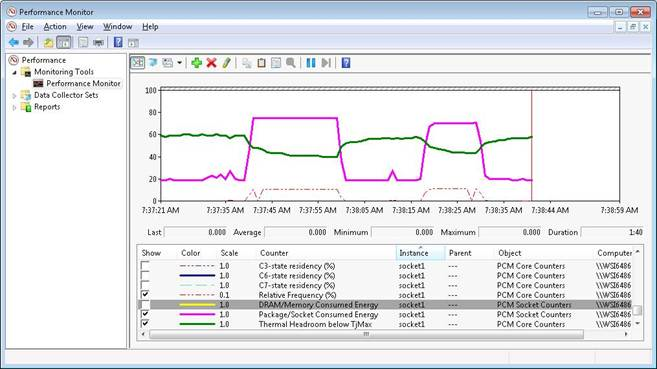Delete selected counter with red X
The width and height of the screenshot is (657, 369).
click(212, 63)
